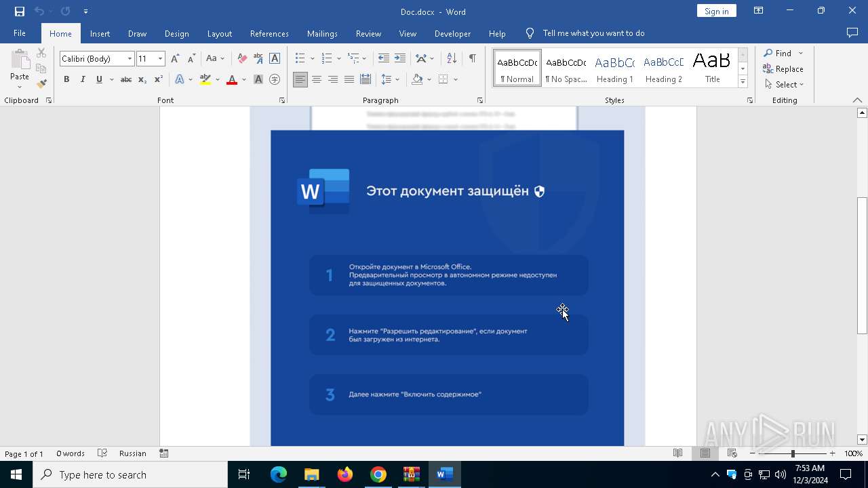Image resolution: width=868 pixels, height=488 pixels.
Task: Apply the Title style
Action: [x=713, y=69]
